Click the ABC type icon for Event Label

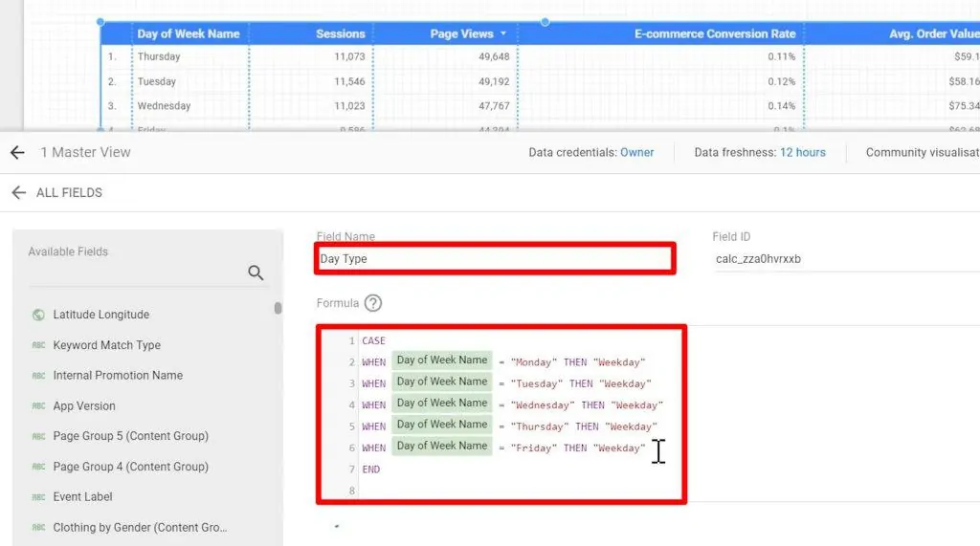pos(38,497)
